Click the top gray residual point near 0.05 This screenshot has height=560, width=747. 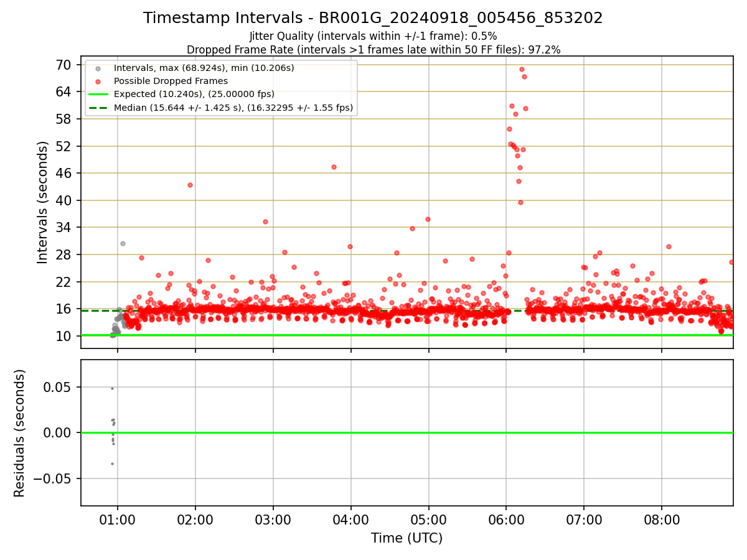[x=112, y=388]
